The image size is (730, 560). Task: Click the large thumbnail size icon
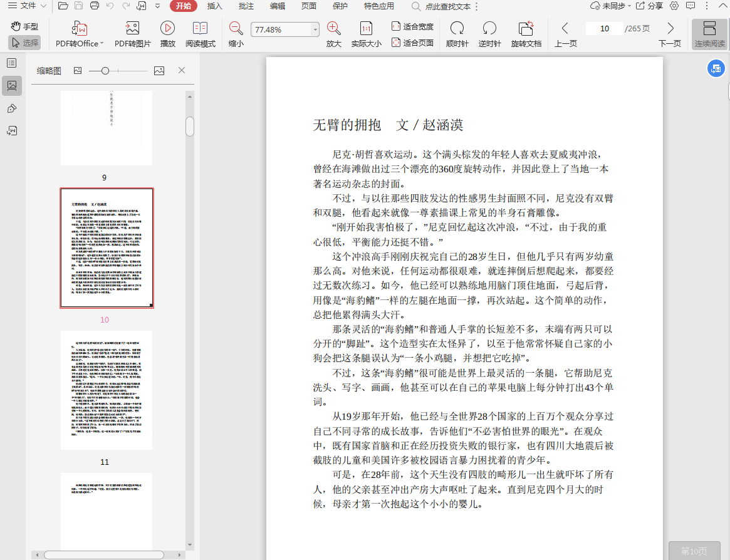[159, 71]
